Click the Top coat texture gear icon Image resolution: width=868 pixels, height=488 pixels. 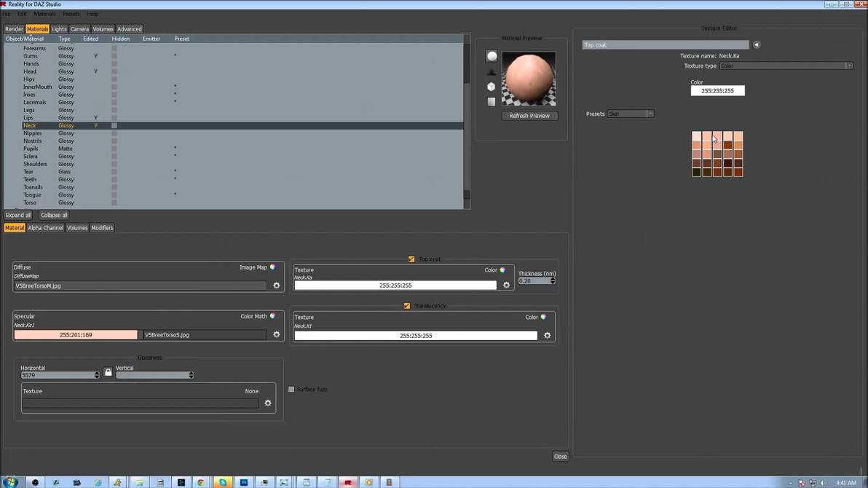pyautogui.click(x=507, y=285)
